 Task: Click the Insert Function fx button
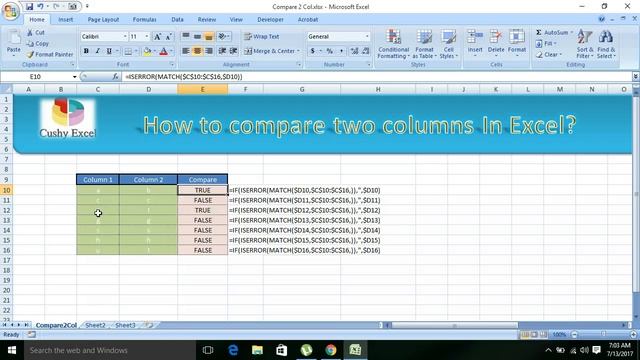click(x=116, y=77)
